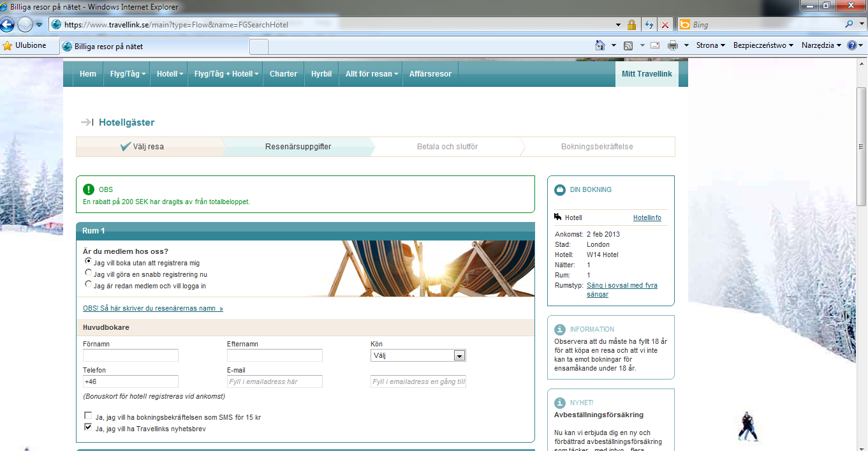Expand the Flyg/Tåg + Hotell menu
868x451 pixels.
point(227,74)
